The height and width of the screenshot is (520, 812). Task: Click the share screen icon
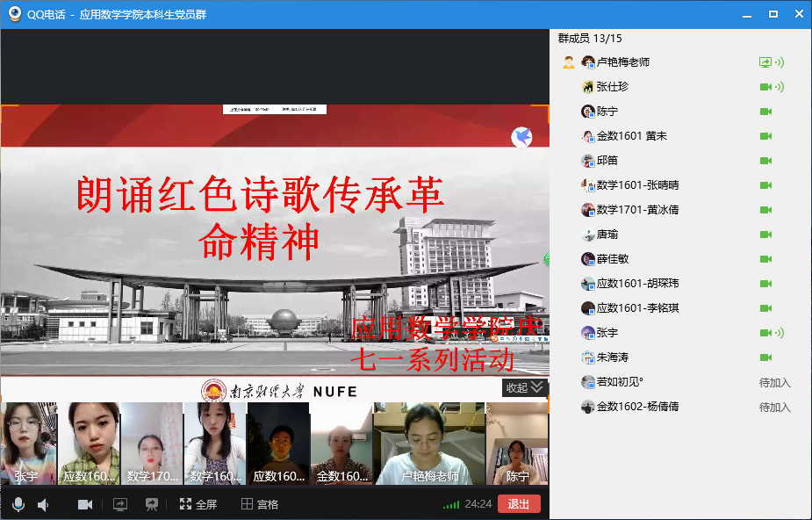pyautogui.click(x=120, y=504)
